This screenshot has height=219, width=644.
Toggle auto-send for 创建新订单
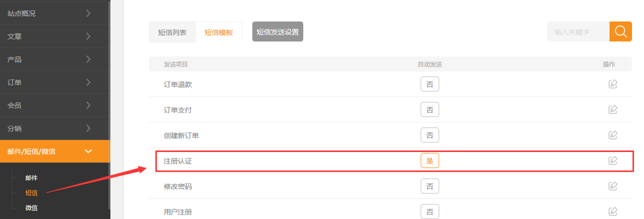click(430, 135)
